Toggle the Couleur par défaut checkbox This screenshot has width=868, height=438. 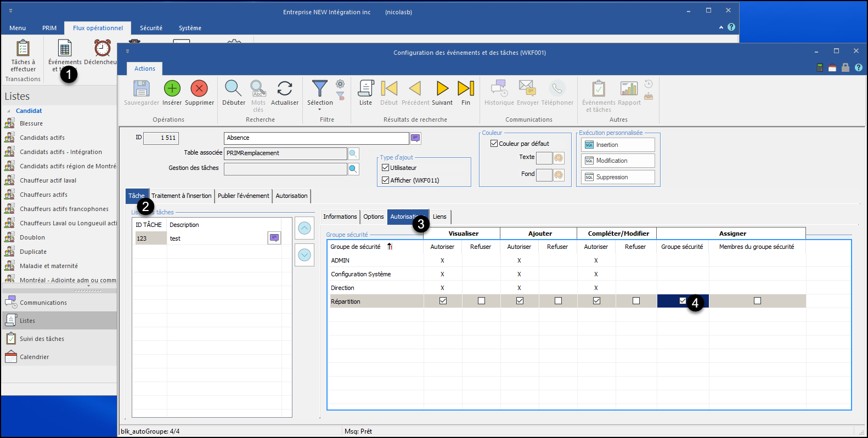click(x=494, y=144)
